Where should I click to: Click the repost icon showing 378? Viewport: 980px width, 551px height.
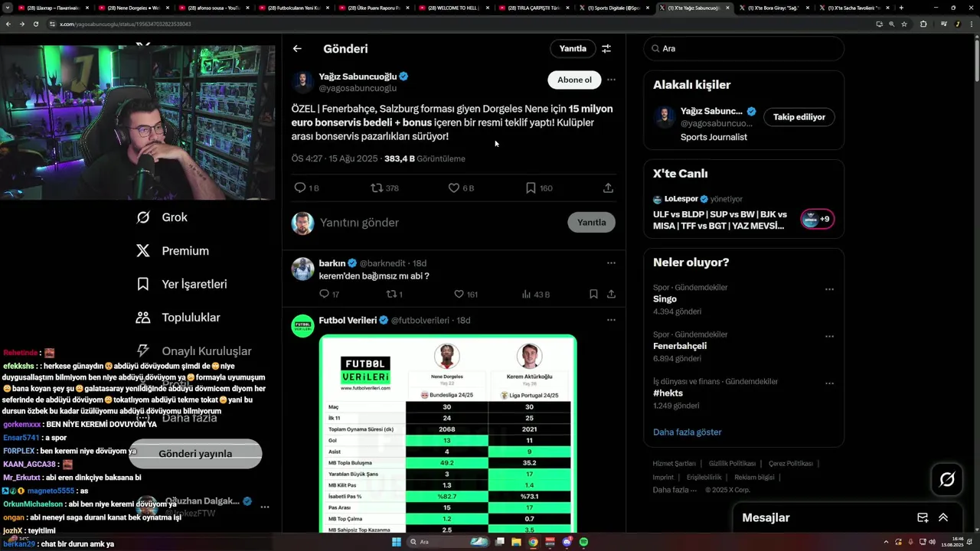pos(377,187)
